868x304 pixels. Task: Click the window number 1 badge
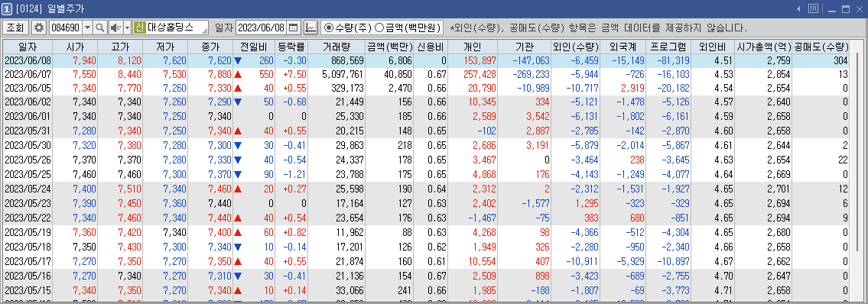pyautogui.click(x=7, y=9)
